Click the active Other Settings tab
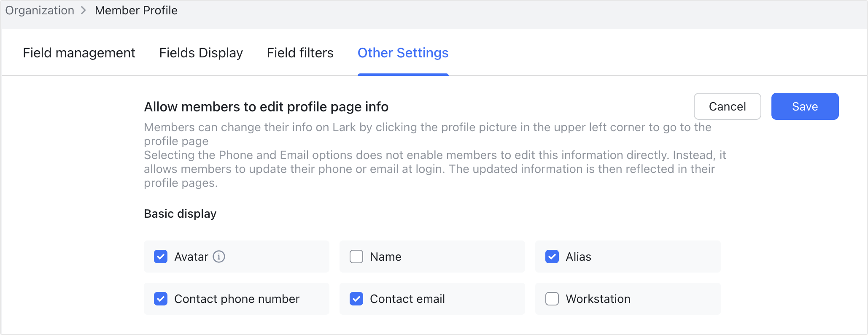The image size is (868, 335). [x=403, y=53]
